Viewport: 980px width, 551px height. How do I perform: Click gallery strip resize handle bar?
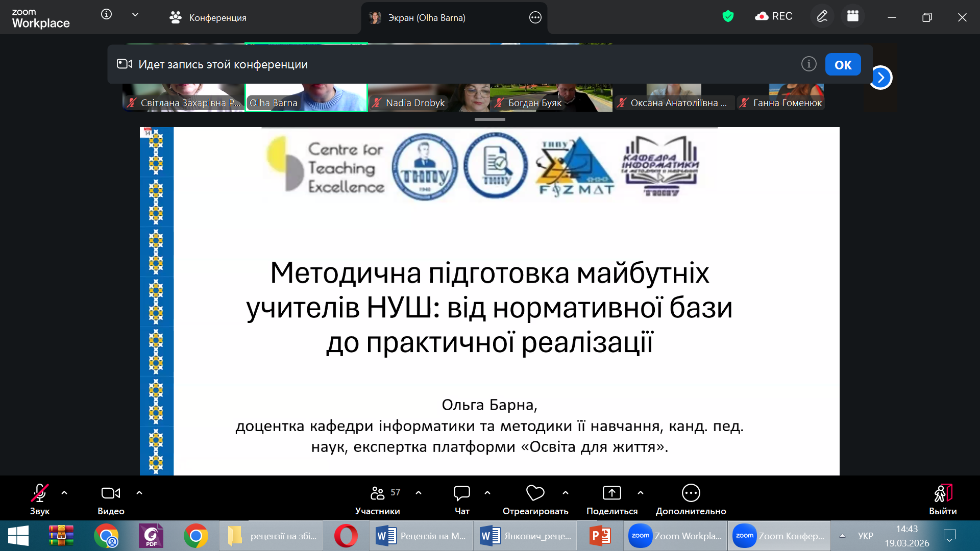pos(490,119)
